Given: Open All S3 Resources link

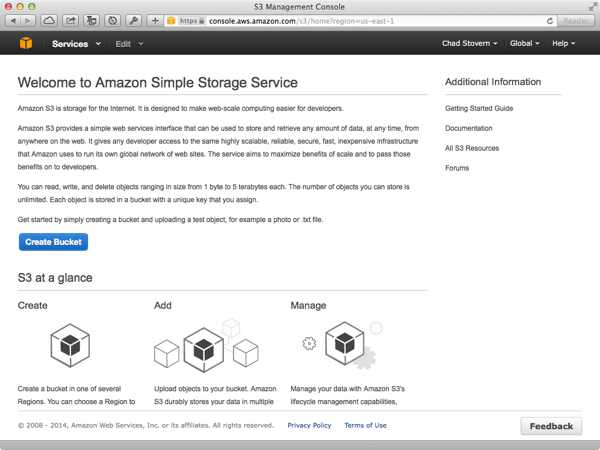Looking at the screenshot, I should [x=472, y=148].
